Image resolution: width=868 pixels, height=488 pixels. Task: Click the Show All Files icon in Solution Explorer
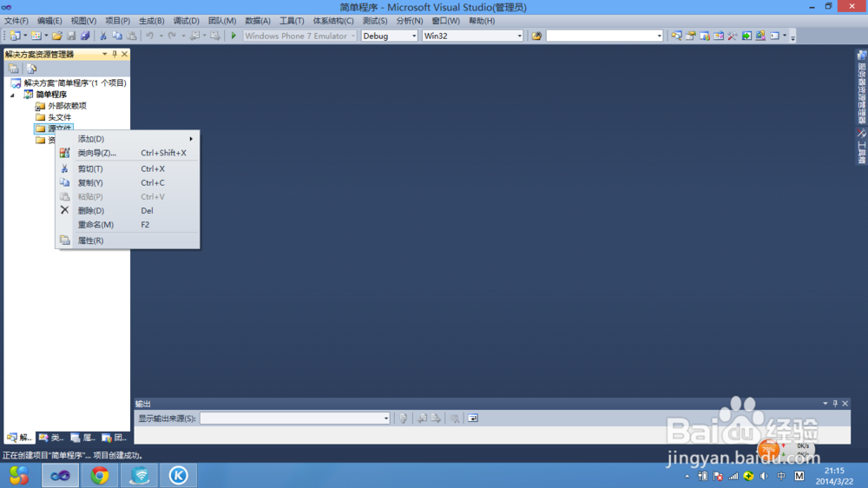[x=31, y=69]
